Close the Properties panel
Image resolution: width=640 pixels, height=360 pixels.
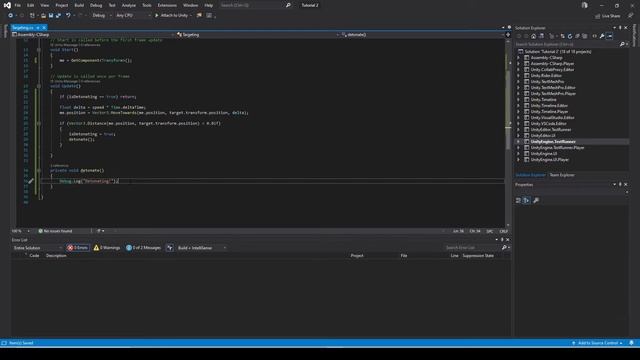coord(626,184)
